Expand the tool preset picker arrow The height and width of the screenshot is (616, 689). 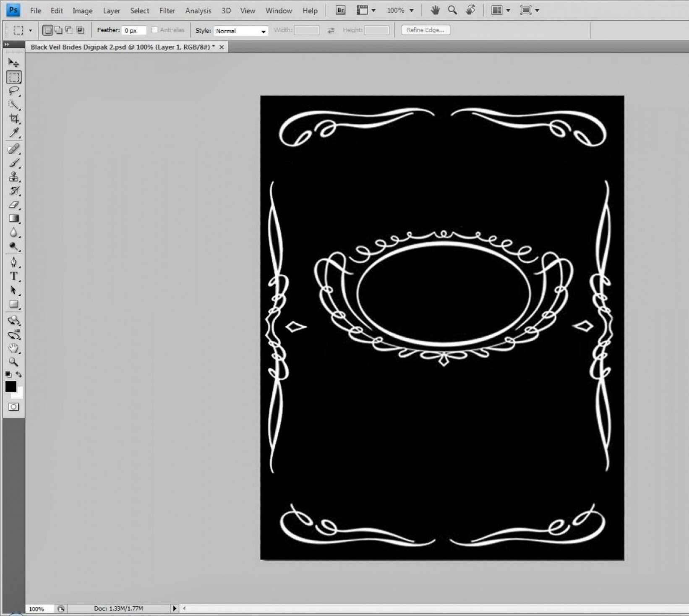30,30
